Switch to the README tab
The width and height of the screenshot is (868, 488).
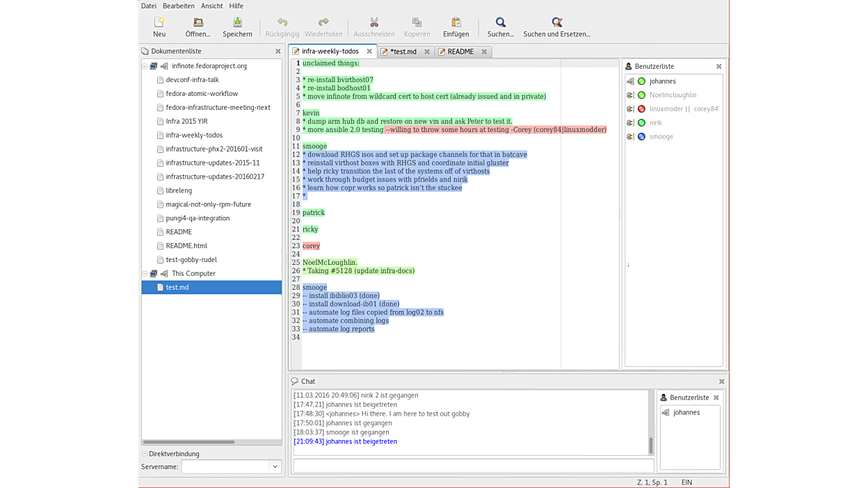(x=460, y=51)
